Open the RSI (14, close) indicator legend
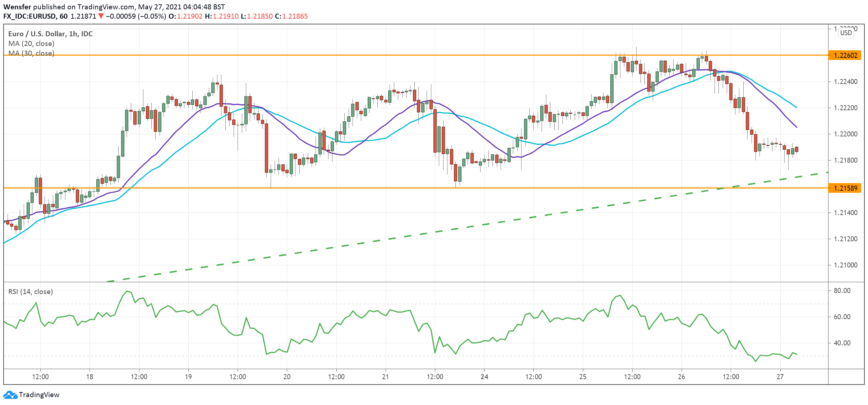Viewport: 868px width, 405px height. [x=31, y=292]
